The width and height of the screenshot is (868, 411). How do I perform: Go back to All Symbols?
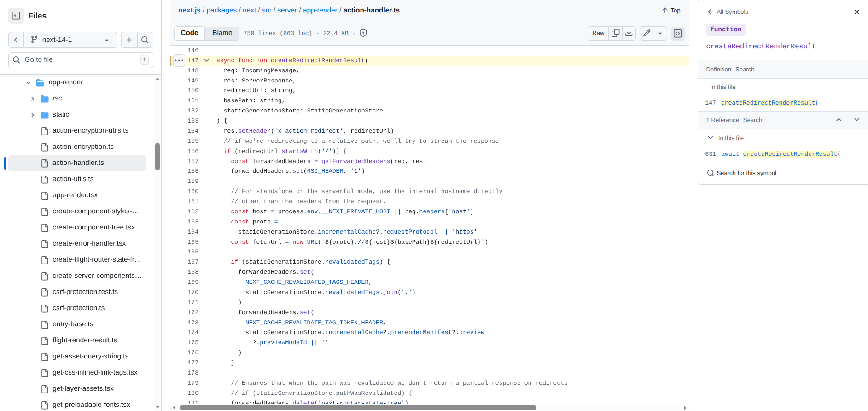[x=728, y=12]
